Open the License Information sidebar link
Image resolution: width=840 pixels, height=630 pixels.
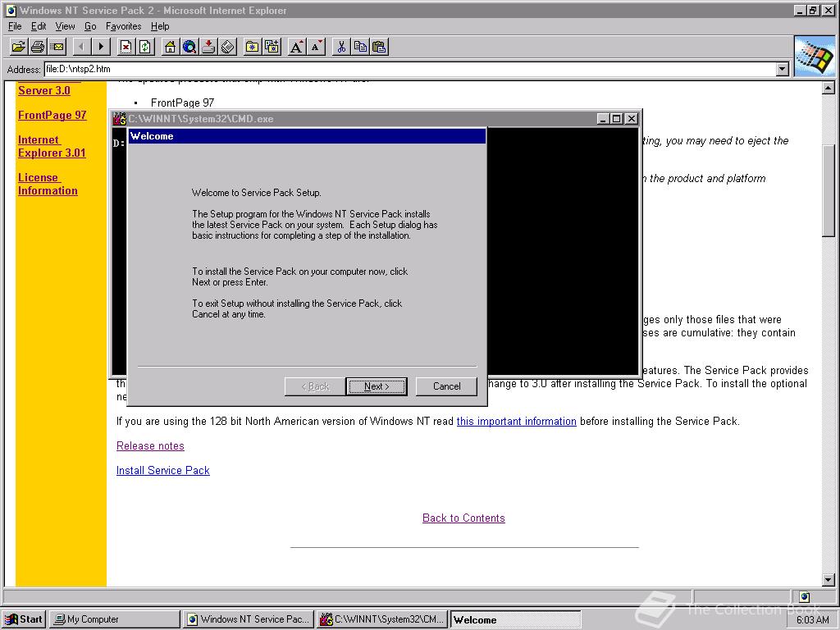click(x=47, y=185)
